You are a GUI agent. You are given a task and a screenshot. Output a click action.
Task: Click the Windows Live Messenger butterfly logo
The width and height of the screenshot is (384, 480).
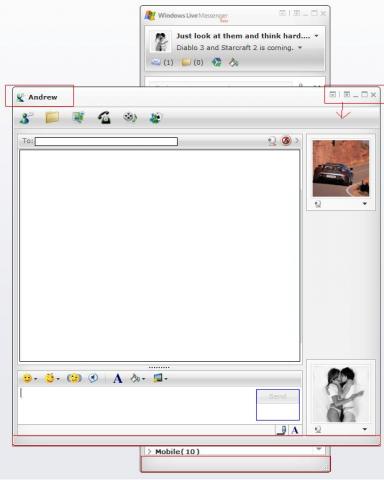(150, 15)
